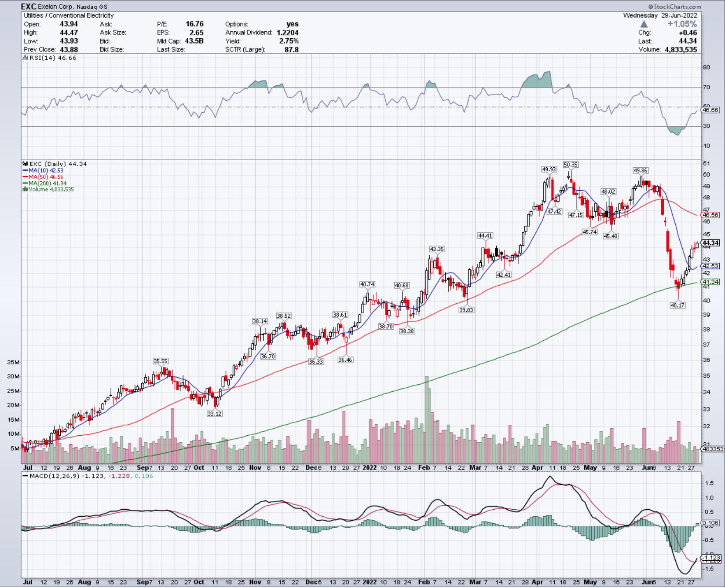Click the 40.68 price label
This screenshot has width=725, height=588.
[x=402, y=285]
